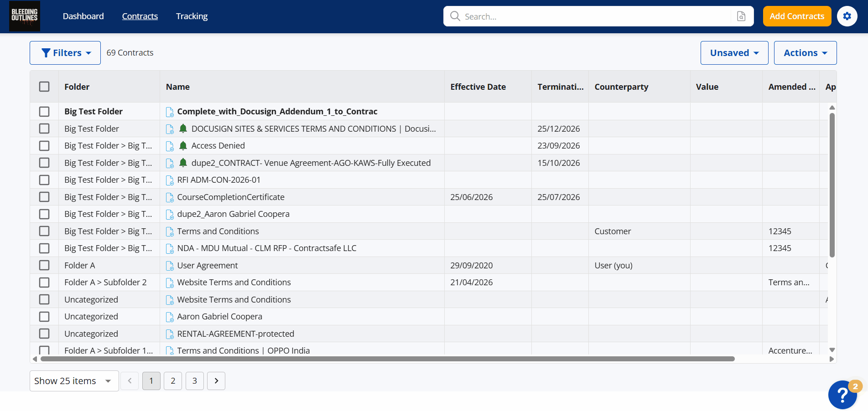Check the RENTAL-AGREEMENT-protected row checkbox
The height and width of the screenshot is (411, 868).
(44, 334)
